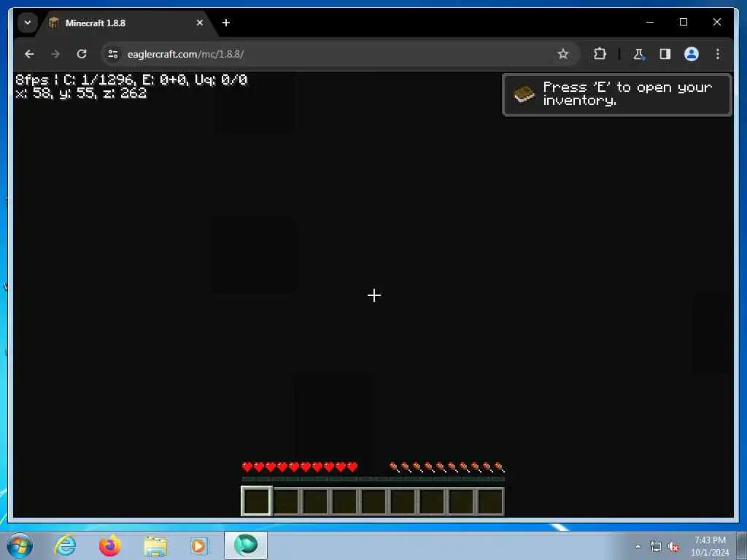Select the second hotbar slot
The height and width of the screenshot is (560, 747).
(286, 501)
